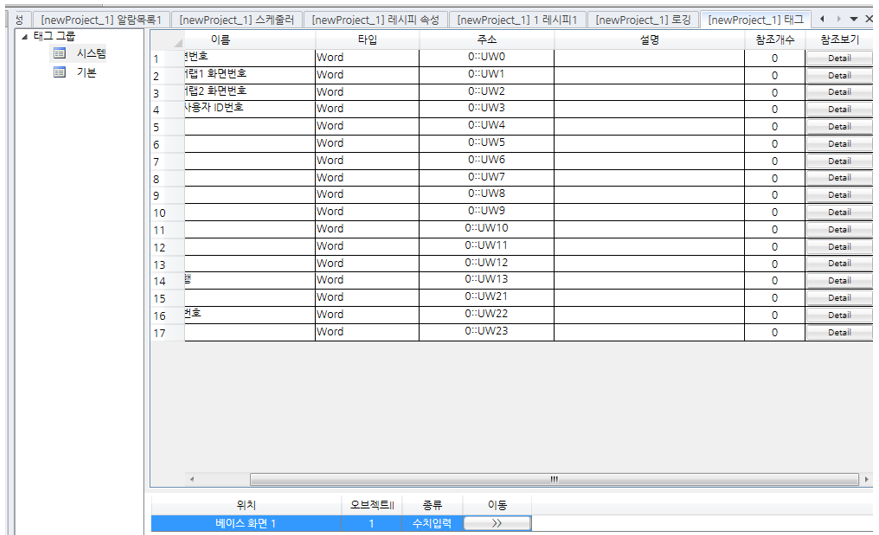
Task: Click Detail button for row 0::UW1
Action: tap(839, 75)
